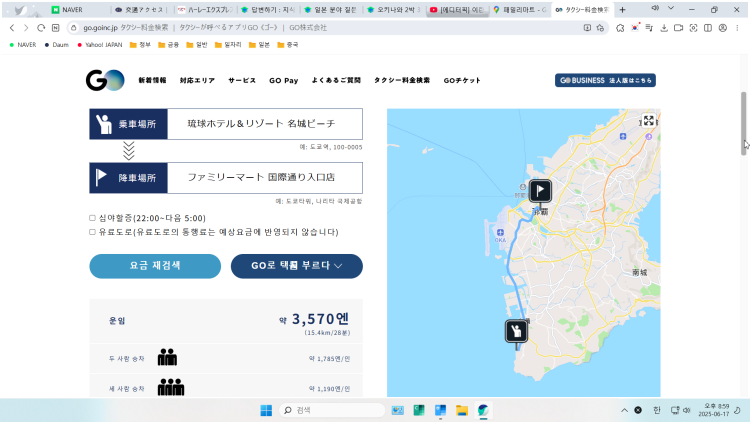Open the 정보 bookmark folder

tap(140, 45)
